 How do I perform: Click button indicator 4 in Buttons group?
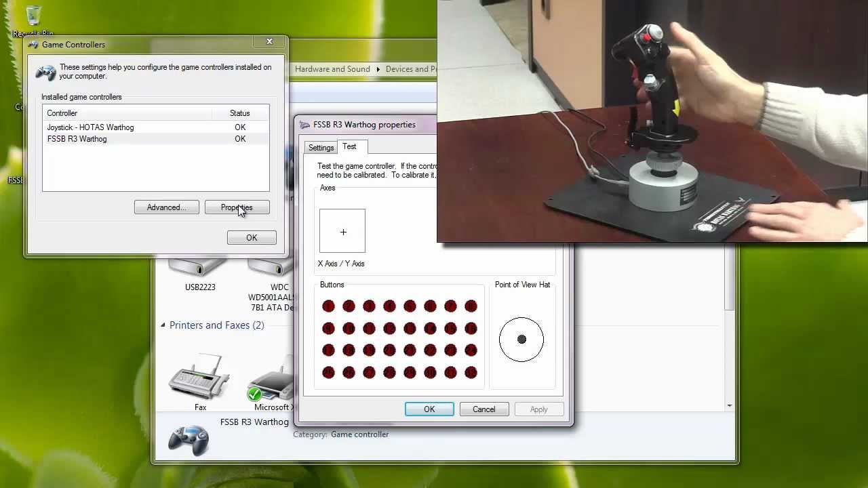(389, 306)
